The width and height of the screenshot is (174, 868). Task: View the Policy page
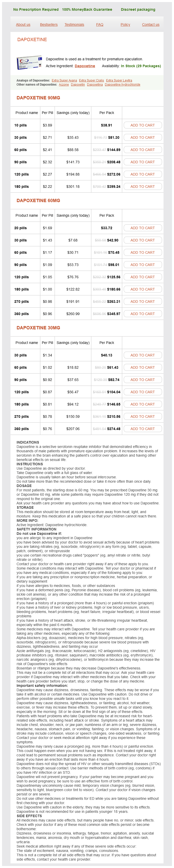(x=125, y=25)
